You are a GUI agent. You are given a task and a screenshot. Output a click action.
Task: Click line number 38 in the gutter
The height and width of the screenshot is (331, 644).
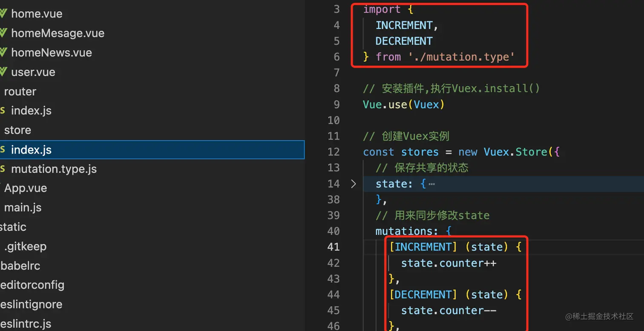click(x=333, y=200)
